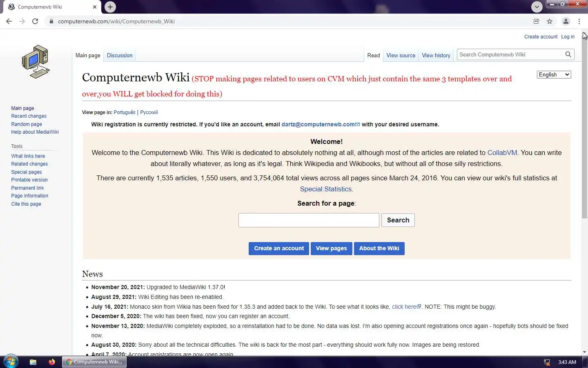Click the Search for a page input
Viewport: 588px width, 368px height.
click(x=309, y=220)
